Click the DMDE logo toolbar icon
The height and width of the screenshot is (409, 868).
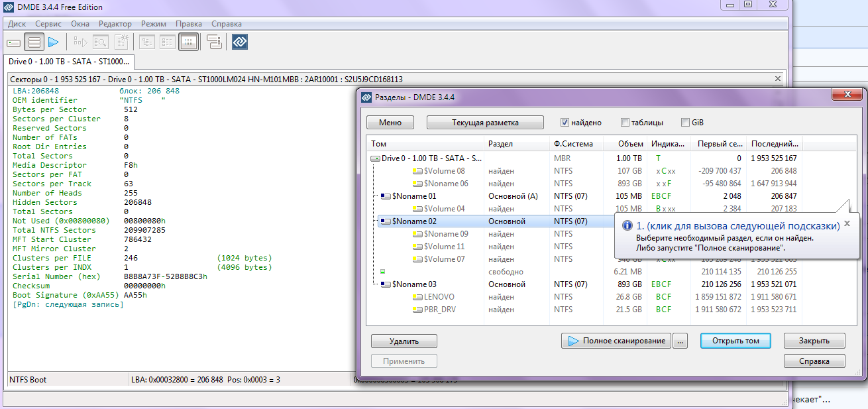pyautogui.click(x=239, y=42)
